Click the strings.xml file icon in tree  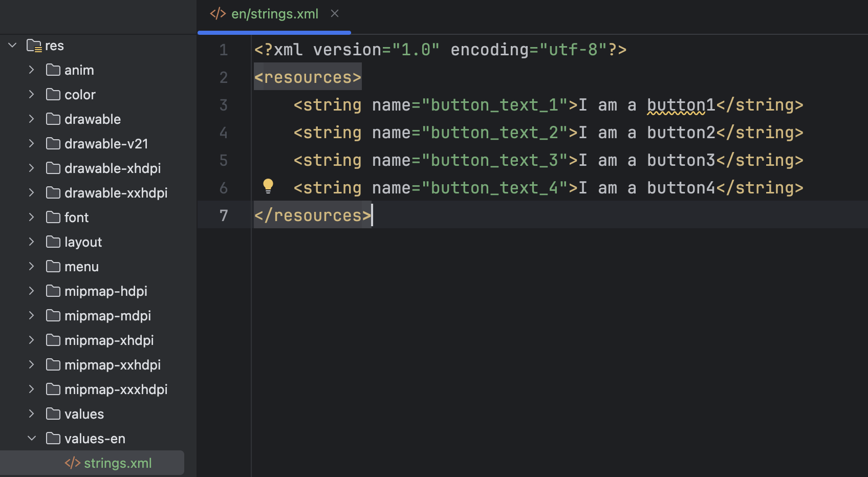click(73, 463)
